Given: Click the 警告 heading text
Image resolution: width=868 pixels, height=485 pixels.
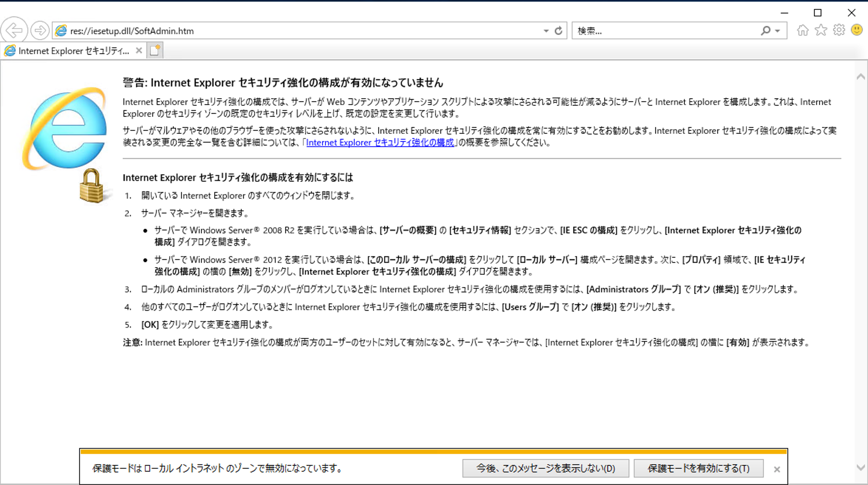Looking at the screenshot, I should (x=283, y=83).
